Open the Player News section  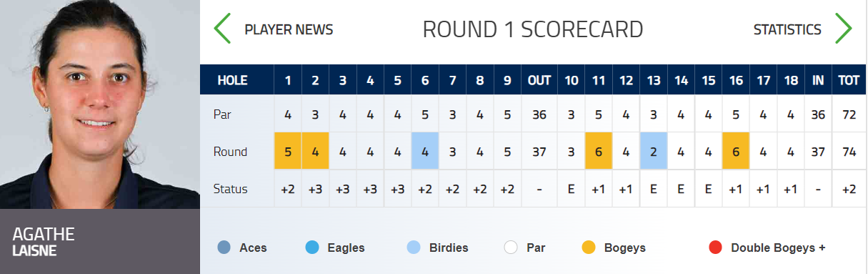289,29
